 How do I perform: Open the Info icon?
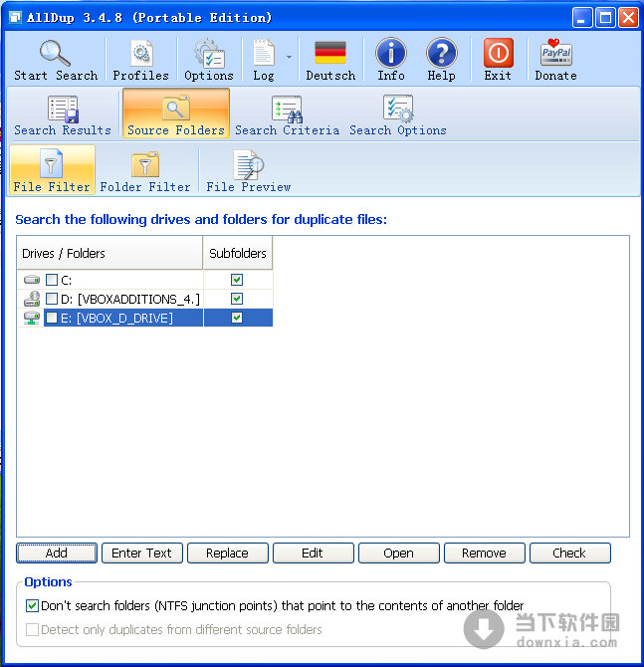(x=391, y=53)
